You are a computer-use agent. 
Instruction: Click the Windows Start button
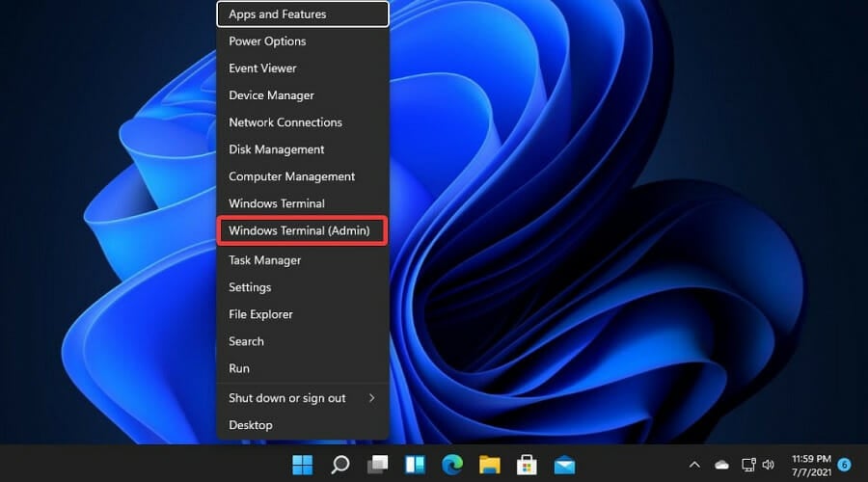coord(303,464)
